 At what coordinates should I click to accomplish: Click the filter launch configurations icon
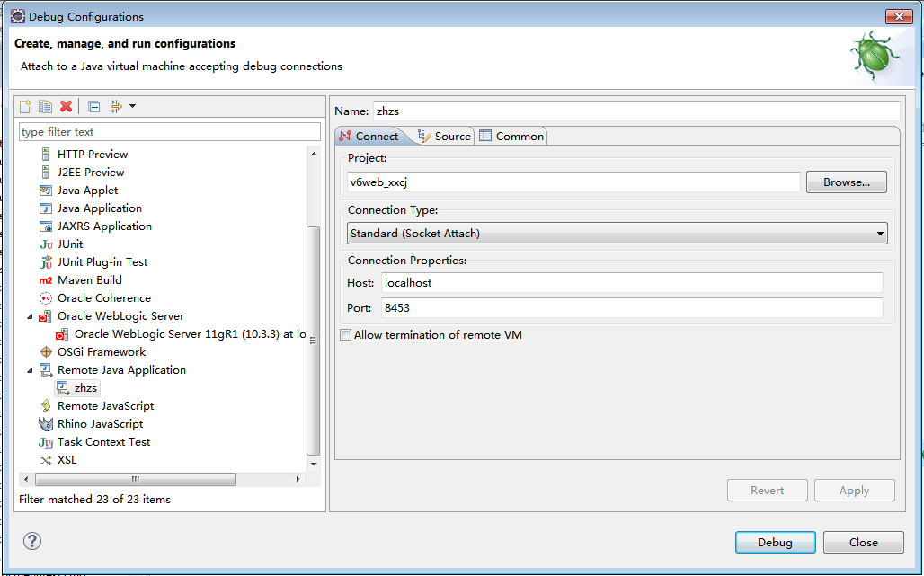coord(114,106)
